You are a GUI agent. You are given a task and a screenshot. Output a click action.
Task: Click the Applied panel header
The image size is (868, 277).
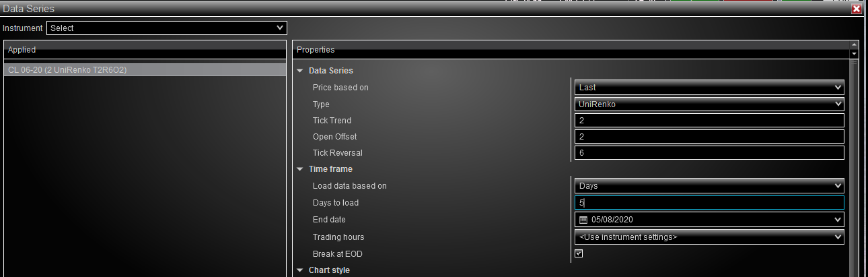tap(145, 49)
